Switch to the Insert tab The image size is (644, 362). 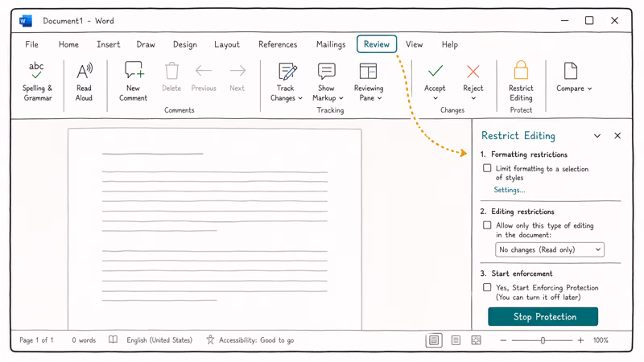(109, 44)
